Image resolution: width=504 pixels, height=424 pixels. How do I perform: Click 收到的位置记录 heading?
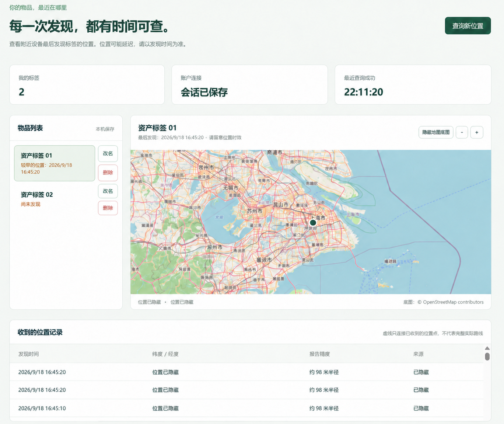[x=40, y=332]
